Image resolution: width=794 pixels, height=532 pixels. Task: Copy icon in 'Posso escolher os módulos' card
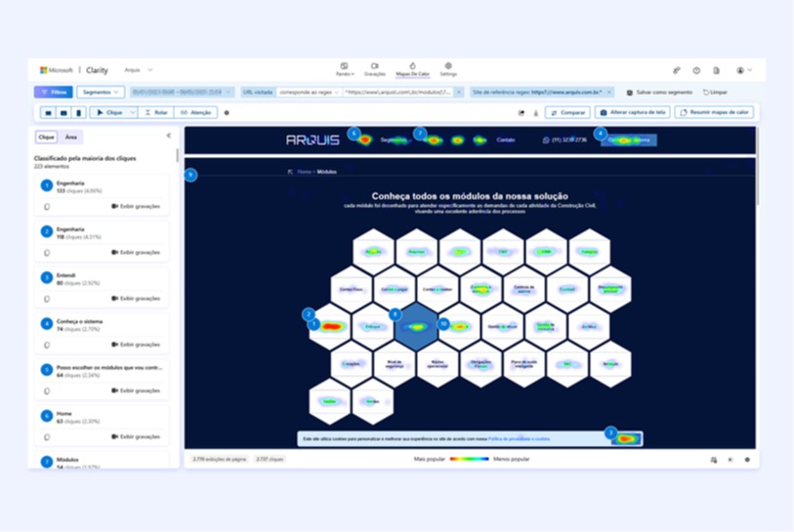pos(47,390)
